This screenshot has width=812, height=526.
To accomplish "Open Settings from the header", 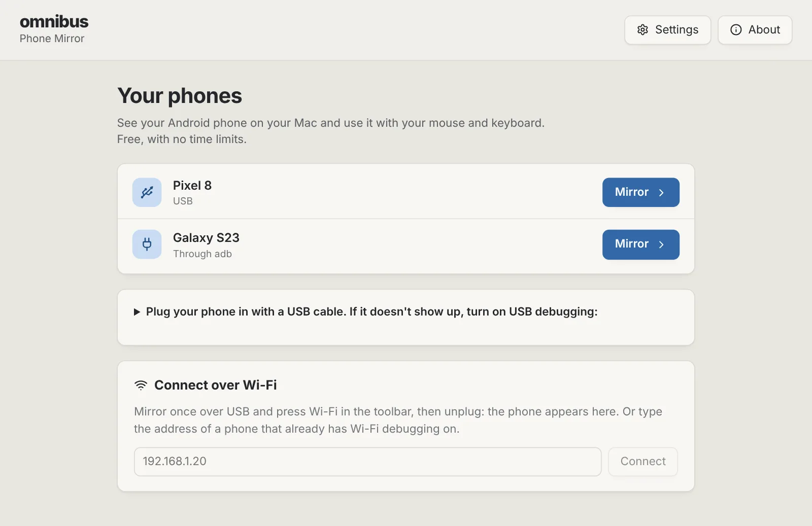I will pos(667,30).
